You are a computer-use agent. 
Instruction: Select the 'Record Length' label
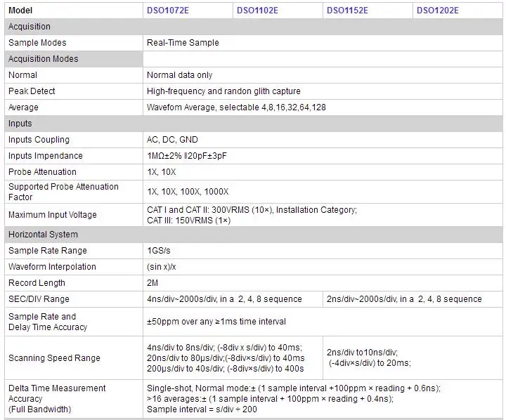tap(37, 282)
